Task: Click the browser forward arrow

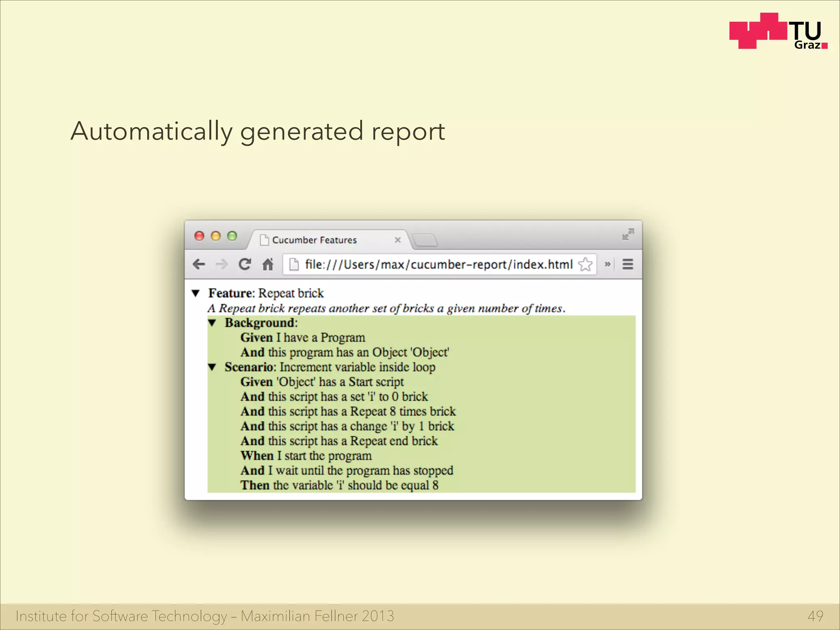Action: point(221,264)
